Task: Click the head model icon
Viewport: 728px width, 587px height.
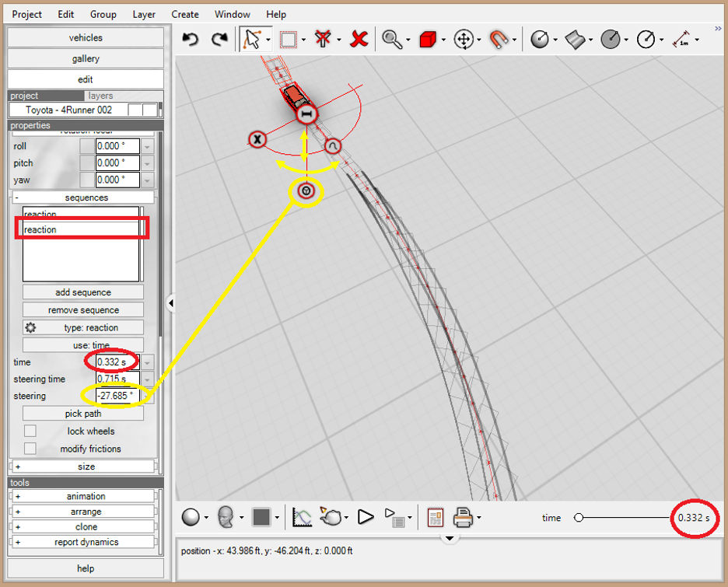Action: [x=226, y=517]
